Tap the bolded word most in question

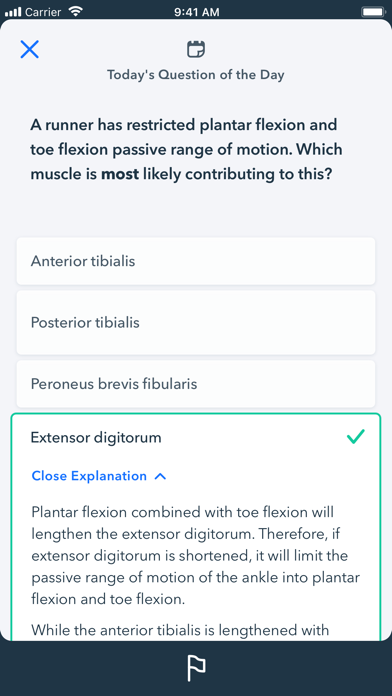click(120, 174)
